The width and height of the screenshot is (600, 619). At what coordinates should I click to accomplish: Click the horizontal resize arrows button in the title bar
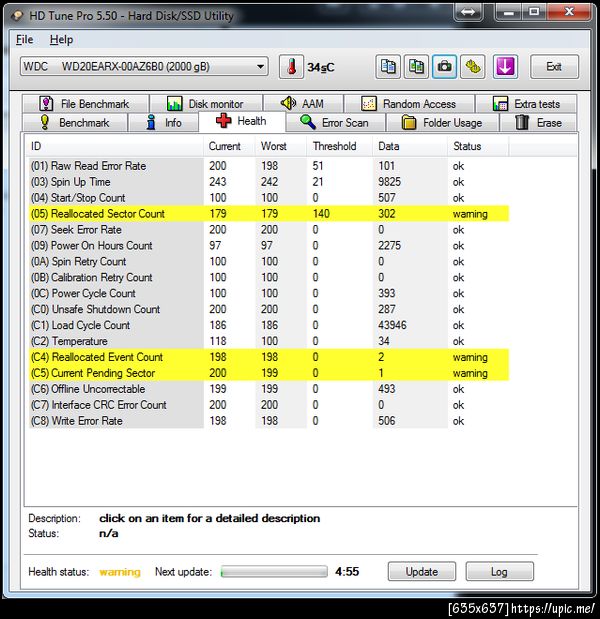click(x=468, y=12)
